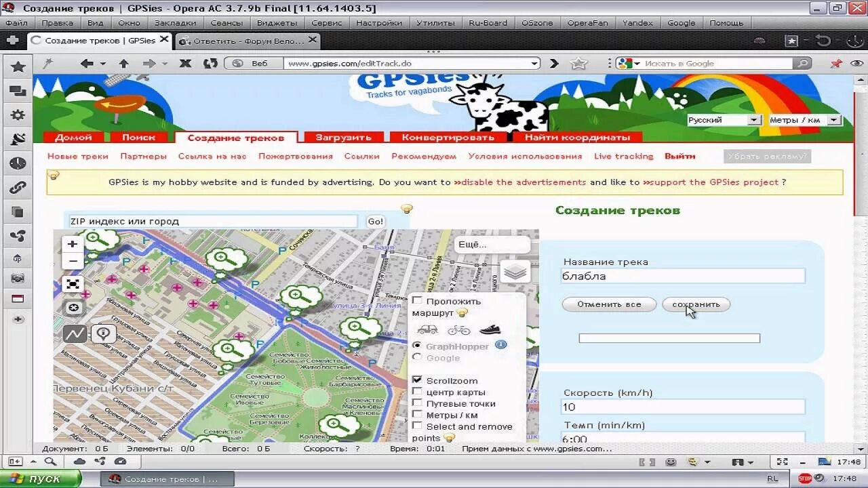Enable центр карты checkbox

[417, 392]
